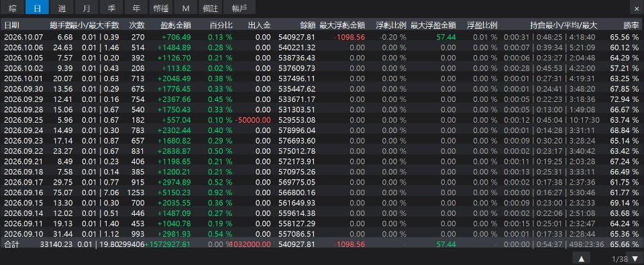The height and width of the screenshot is (265, 644).
Task: Click the +5150.23 profit value
Action: point(174,193)
